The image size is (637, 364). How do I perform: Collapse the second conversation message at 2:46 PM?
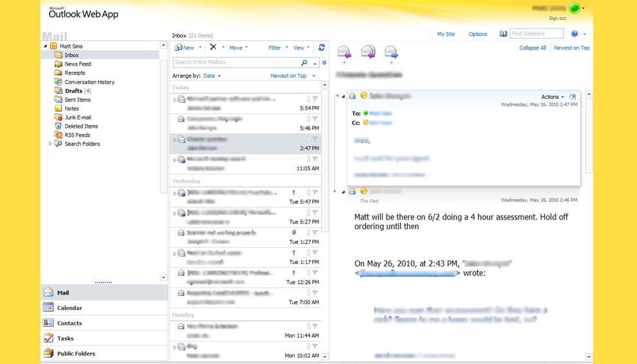pyautogui.click(x=344, y=192)
